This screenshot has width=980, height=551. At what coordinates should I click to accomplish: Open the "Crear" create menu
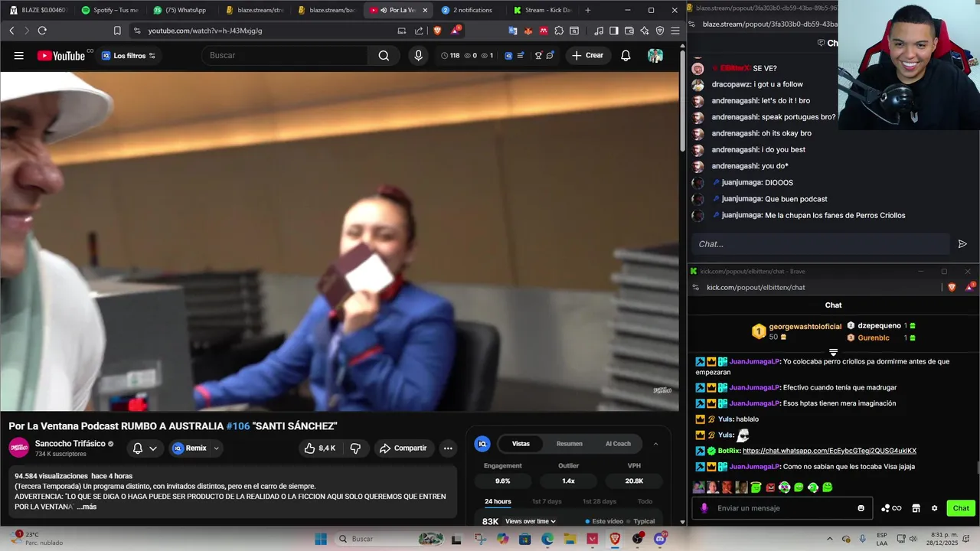pyautogui.click(x=587, y=55)
